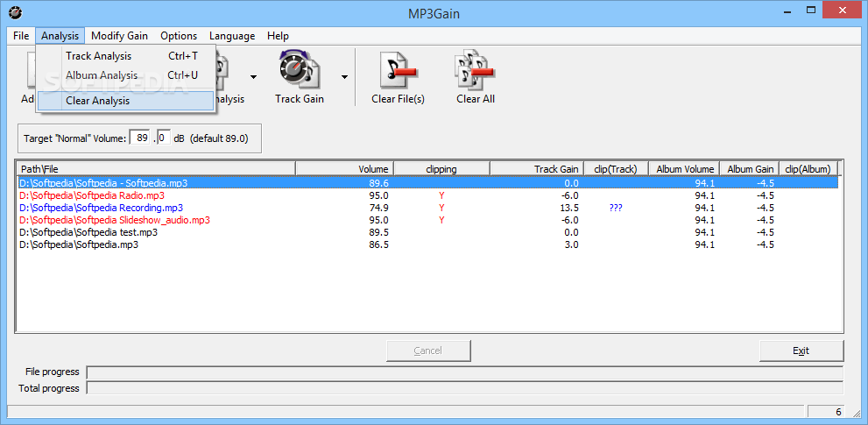Select file Softpedia Slideshow_audio.mp3

pos(115,220)
